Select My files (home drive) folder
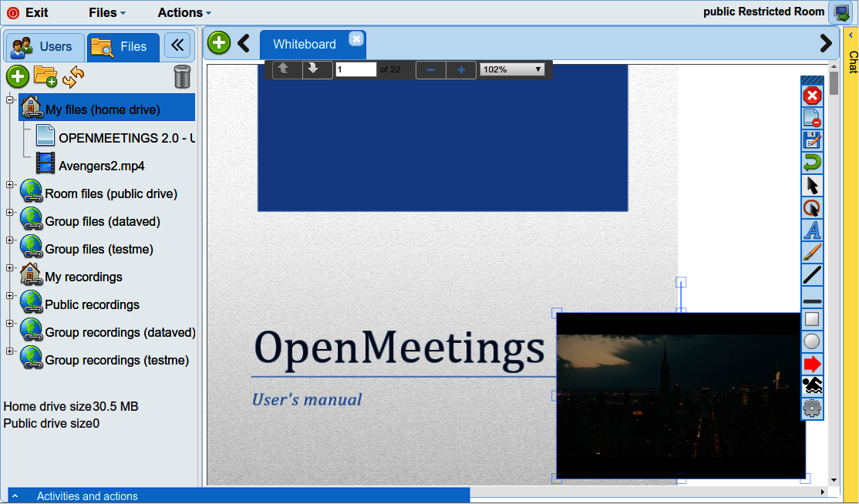The image size is (859, 504). click(x=107, y=107)
